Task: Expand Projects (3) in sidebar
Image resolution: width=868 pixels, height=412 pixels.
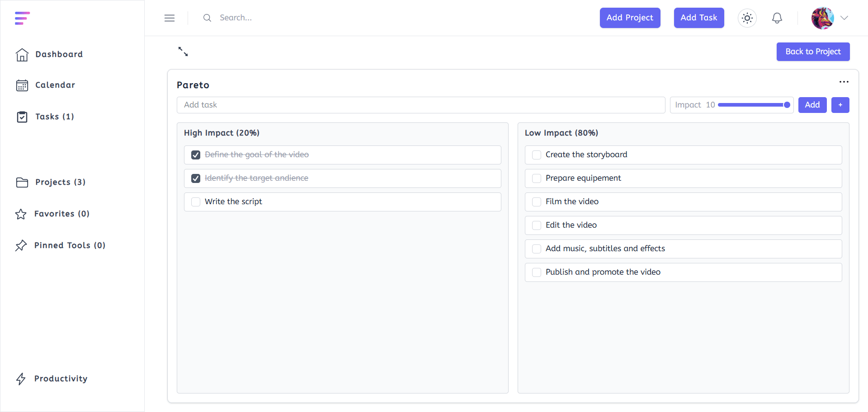Action: click(x=60, y=182)
